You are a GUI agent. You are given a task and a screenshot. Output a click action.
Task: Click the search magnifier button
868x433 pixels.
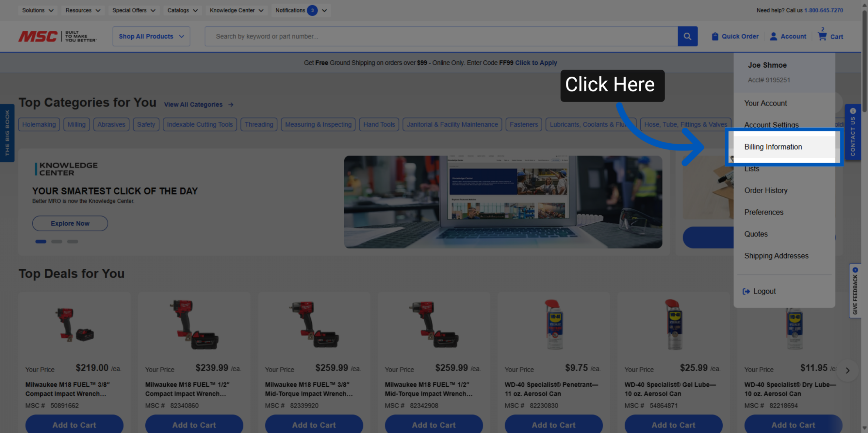688,36
